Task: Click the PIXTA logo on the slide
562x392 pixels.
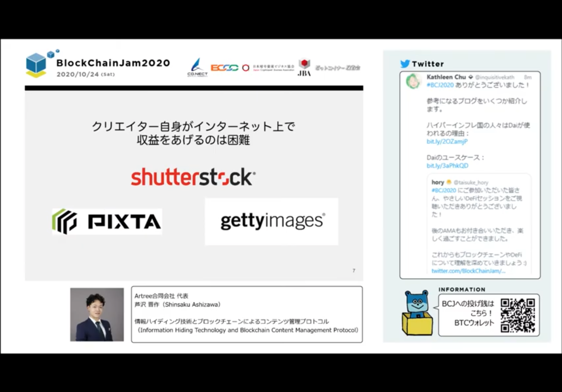Action: click(x=107, y=221)
